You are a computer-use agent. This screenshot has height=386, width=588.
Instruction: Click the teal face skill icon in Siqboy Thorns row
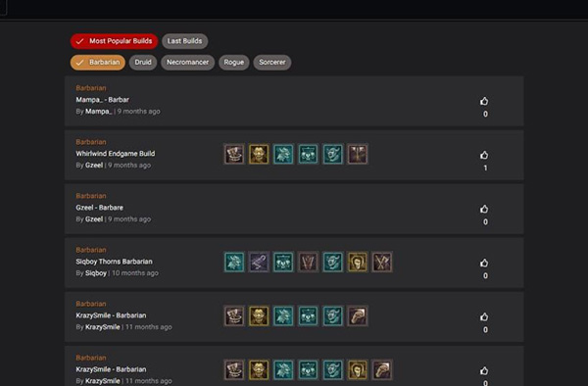coord(333,262)
